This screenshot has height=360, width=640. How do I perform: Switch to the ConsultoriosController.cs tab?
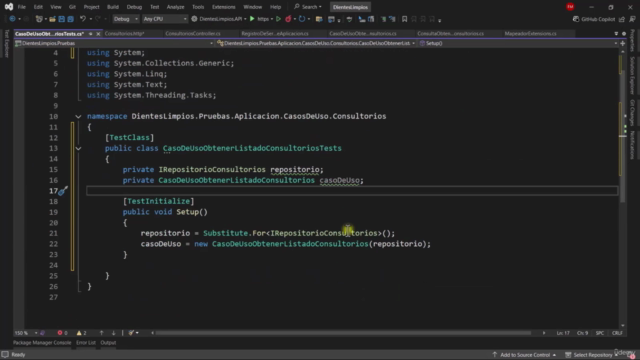click(x=193, y=33)
